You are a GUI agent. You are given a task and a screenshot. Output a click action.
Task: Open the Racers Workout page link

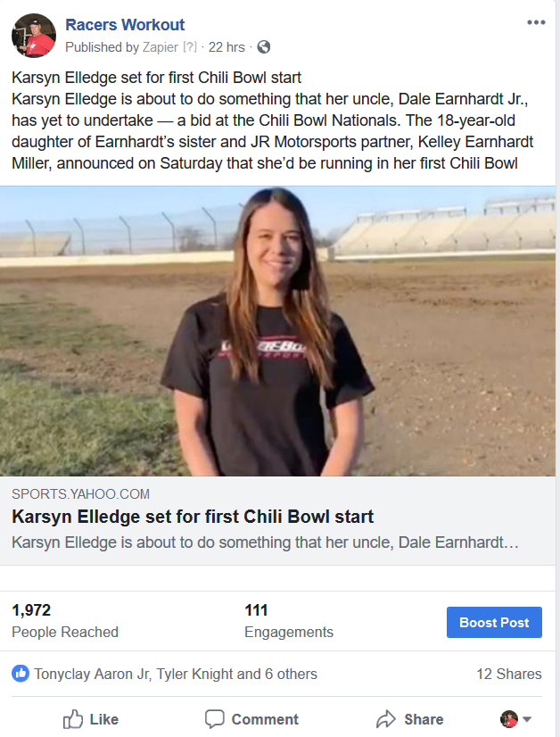point(125,24)
